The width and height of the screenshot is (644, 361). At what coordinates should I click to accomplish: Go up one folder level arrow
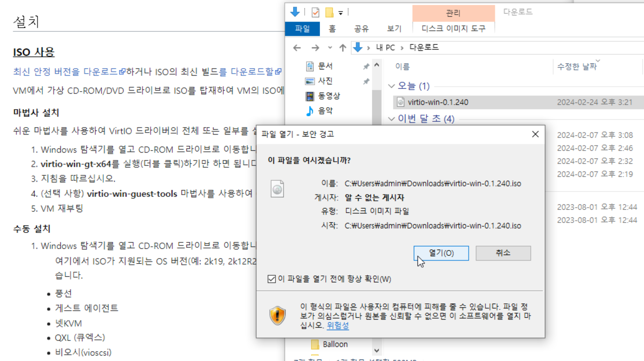[x=343, y=48]
